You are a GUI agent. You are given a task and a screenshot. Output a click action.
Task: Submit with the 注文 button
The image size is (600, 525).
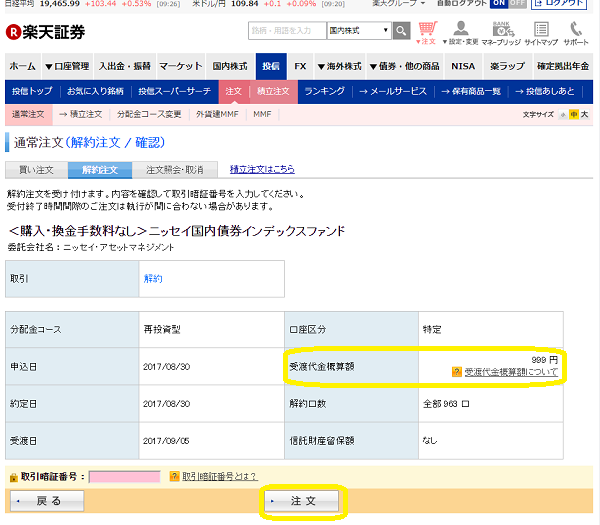(x=302, y=501)
